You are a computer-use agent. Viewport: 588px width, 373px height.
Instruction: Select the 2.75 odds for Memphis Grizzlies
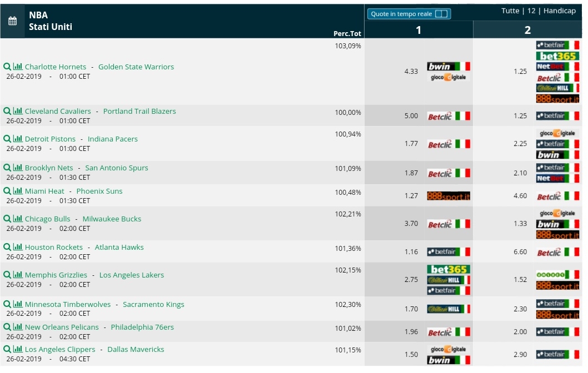[411, 280]
